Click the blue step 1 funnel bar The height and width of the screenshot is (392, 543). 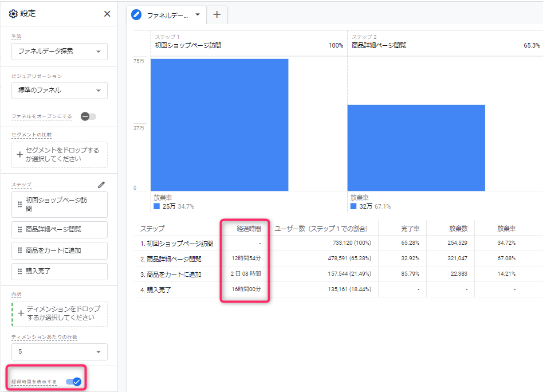tap(219, 124)
